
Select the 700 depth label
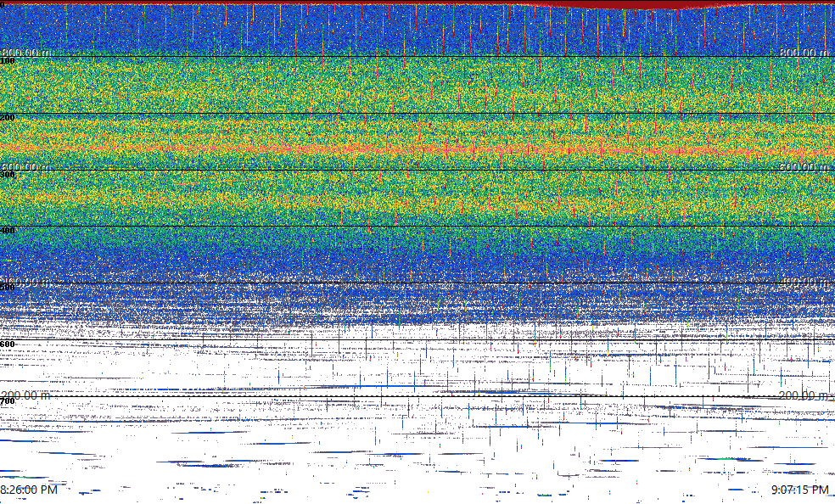[x=8, y=400]
